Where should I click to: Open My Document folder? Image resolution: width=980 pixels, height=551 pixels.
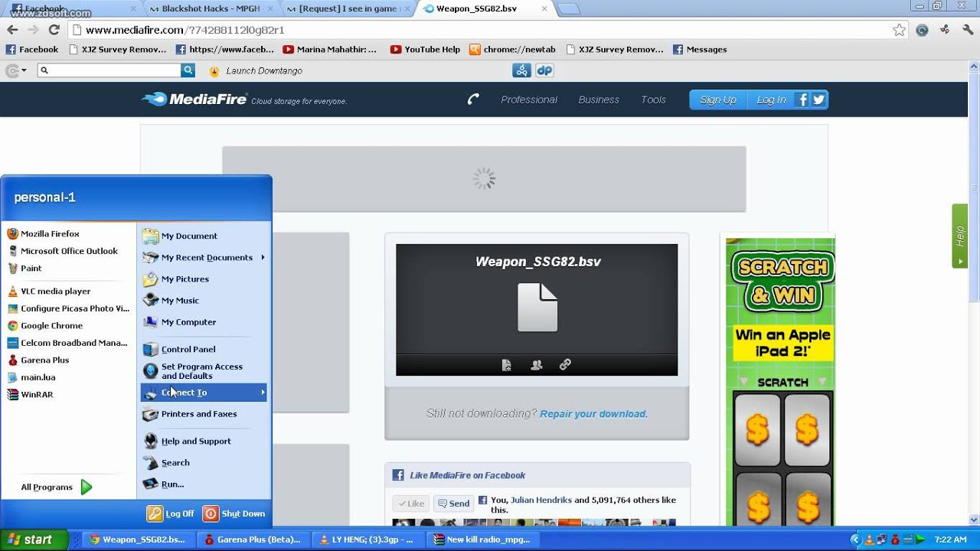(x=180, y=236)
